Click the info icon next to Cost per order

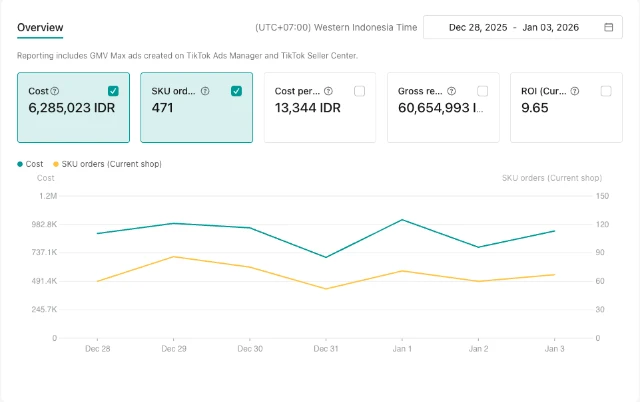point(328,91)
